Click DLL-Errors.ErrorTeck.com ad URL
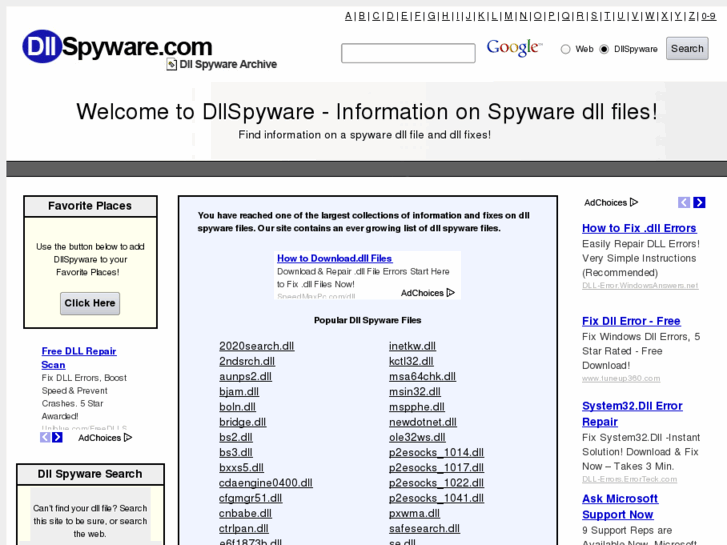Viewport: 727px width, 545px height. pyautogui.click(x=629, y=479)
